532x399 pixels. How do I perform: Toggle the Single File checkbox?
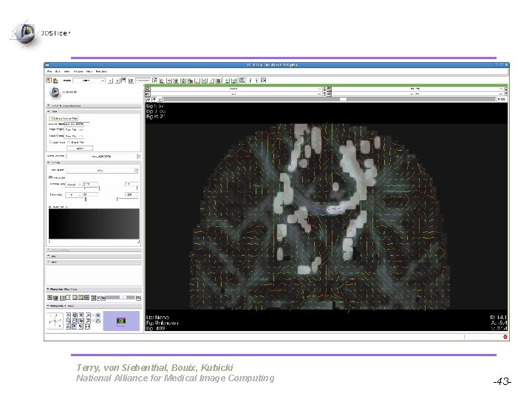[x=69, y=142]
